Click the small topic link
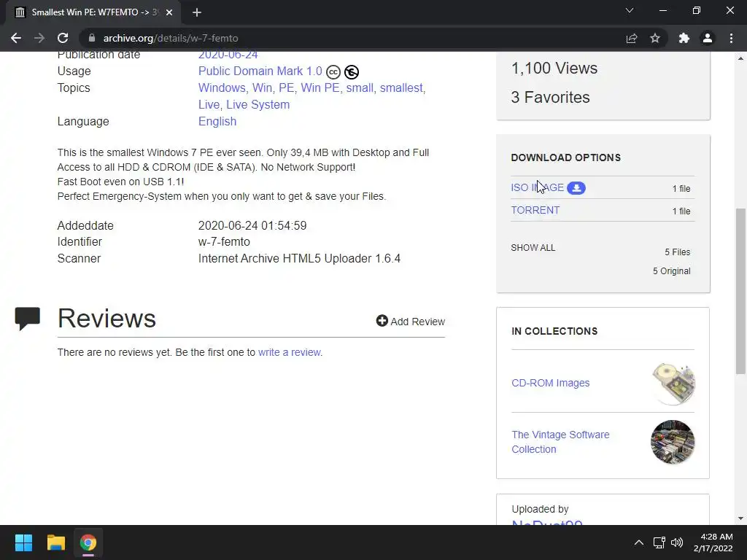Viewport: 747px width, 560px height. (360, 88)
